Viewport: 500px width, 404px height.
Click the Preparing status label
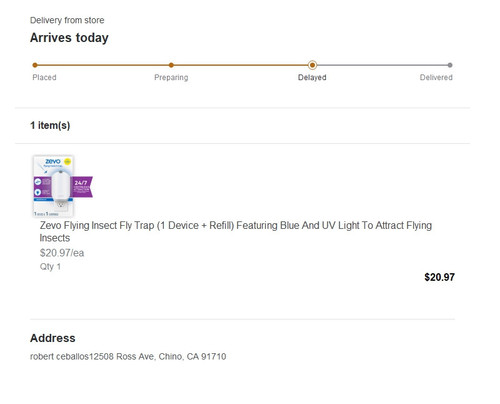pos(171,77)
